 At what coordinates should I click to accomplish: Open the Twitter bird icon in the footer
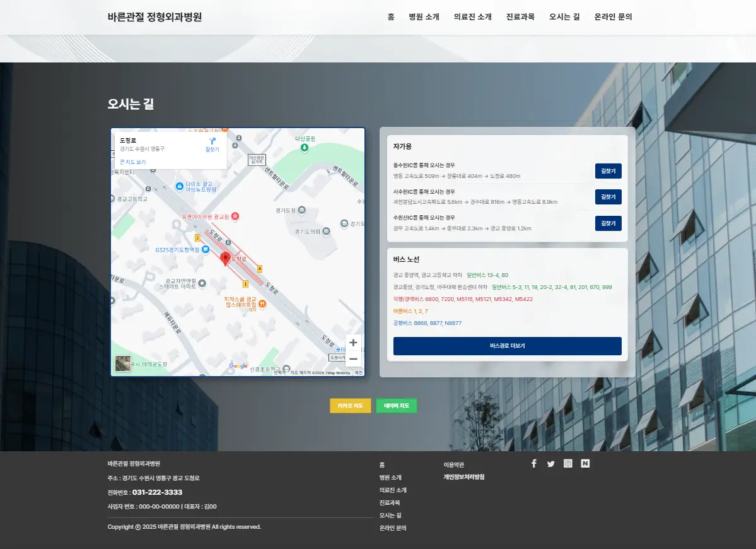point(550,463)
